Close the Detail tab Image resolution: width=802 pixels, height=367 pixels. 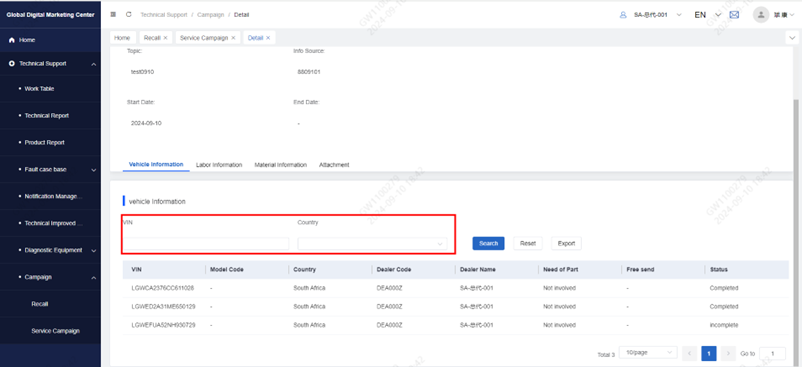point(268,38)
